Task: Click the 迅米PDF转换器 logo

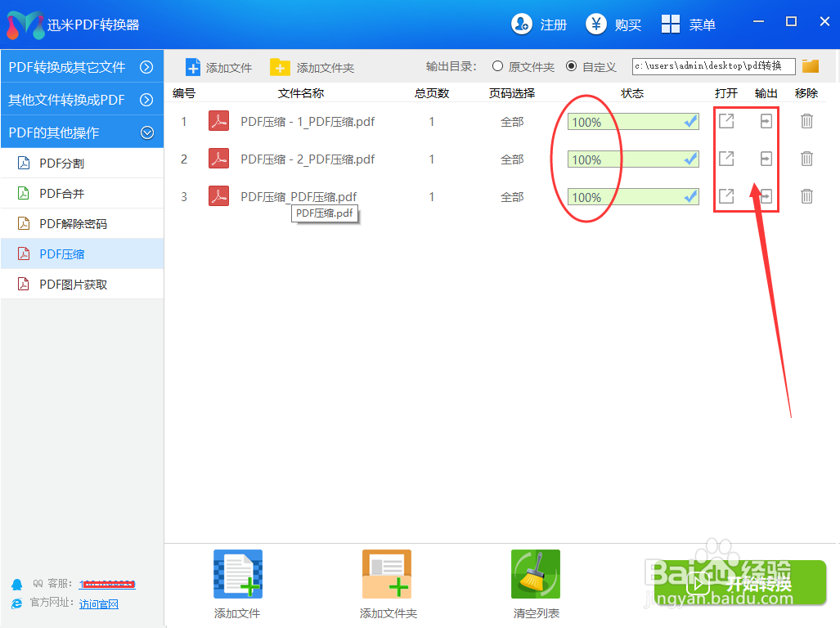Action: coord(25,25)
